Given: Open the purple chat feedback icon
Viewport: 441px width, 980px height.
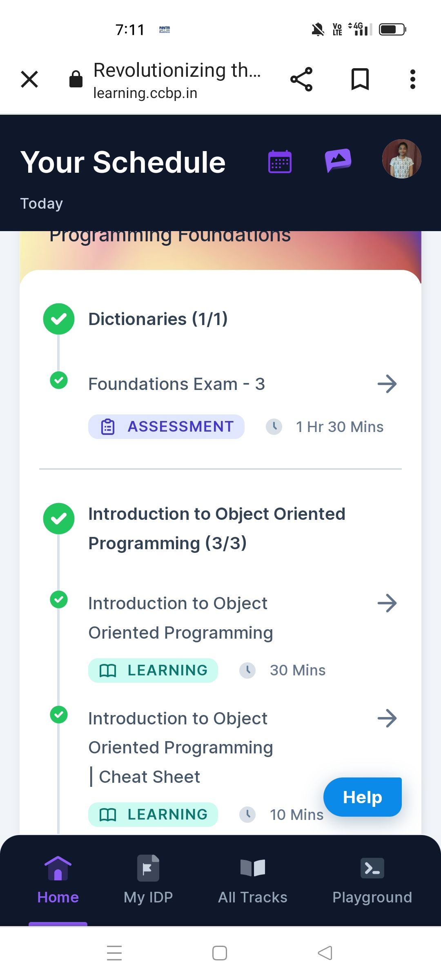Looking at the screenshot, I should click(x=338, y=160).
